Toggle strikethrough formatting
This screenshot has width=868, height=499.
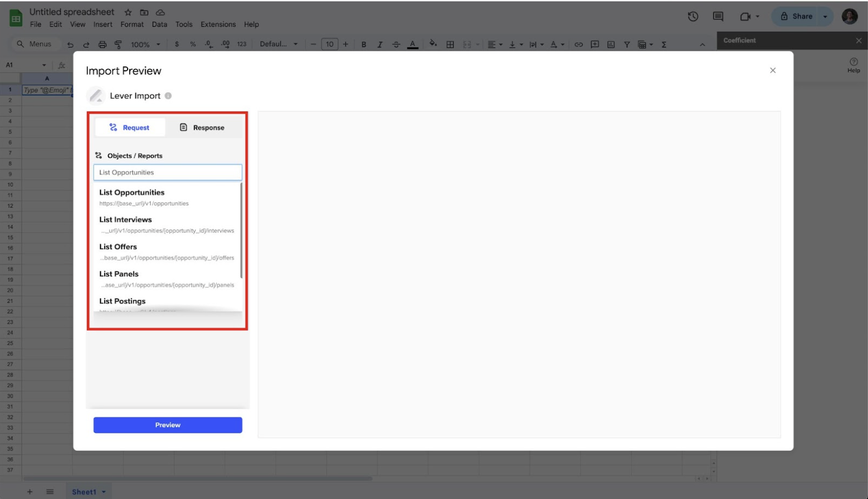tap(396, 45)
